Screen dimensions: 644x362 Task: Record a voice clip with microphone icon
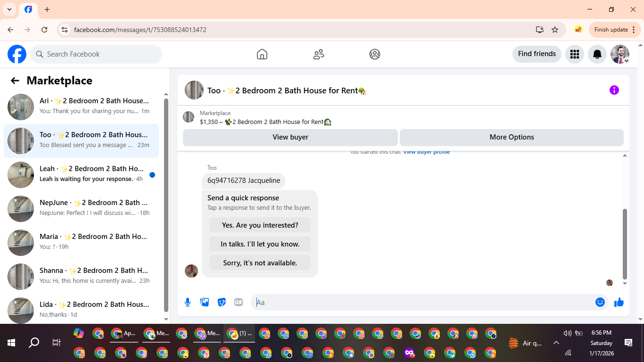(x=188, y=302)
